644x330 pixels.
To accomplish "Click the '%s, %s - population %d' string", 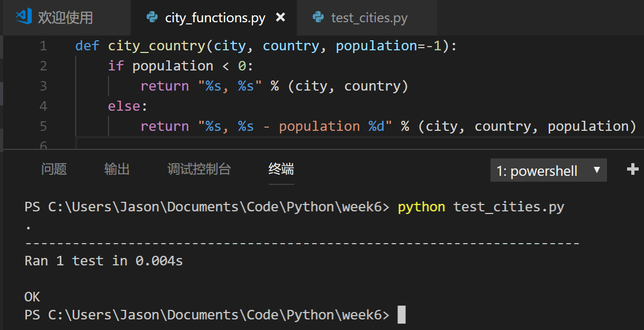I will pos(295,126).
